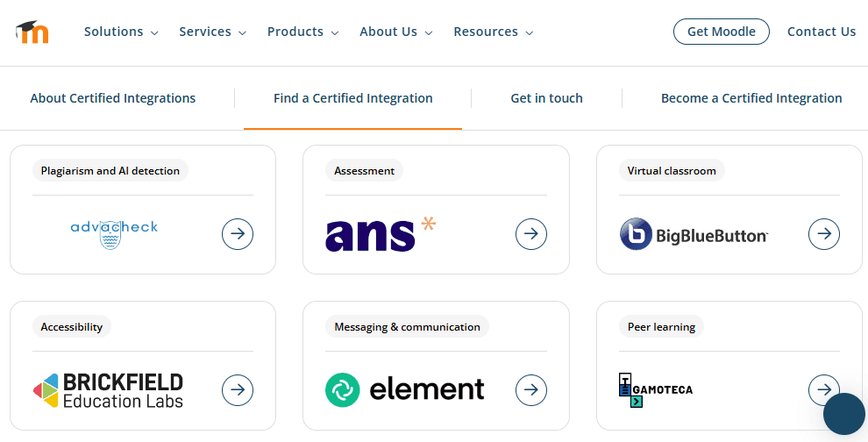Click the advacheck logo

[x=114, y=234]
